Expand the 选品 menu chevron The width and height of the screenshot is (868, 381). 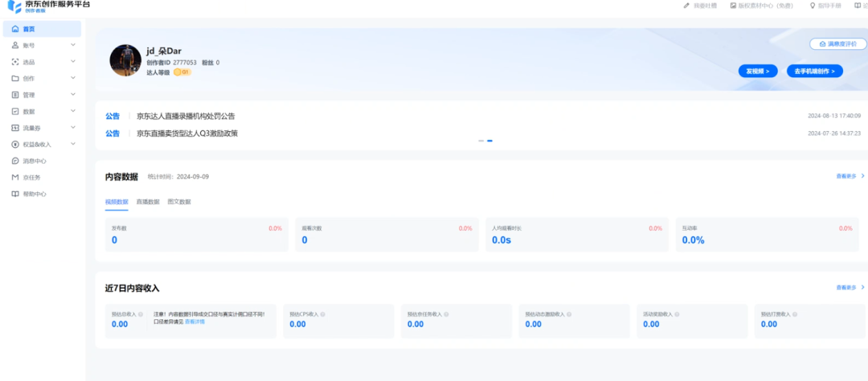[73, 61]
